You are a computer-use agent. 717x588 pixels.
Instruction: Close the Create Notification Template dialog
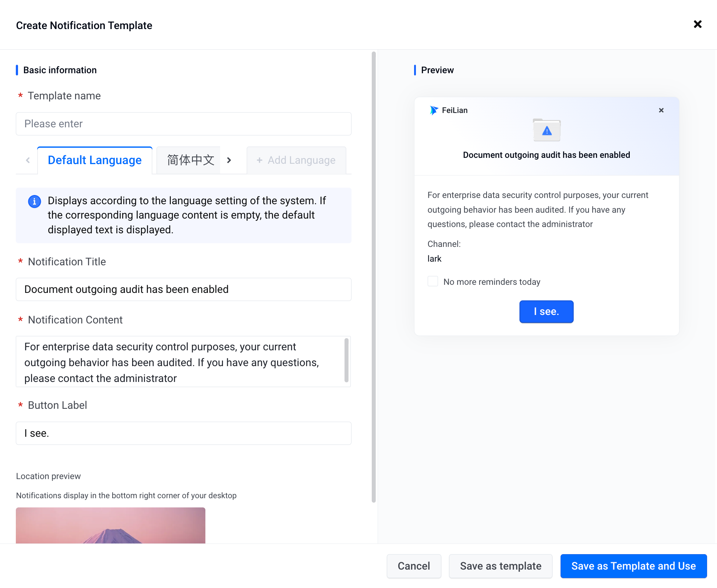coord(697,24)
